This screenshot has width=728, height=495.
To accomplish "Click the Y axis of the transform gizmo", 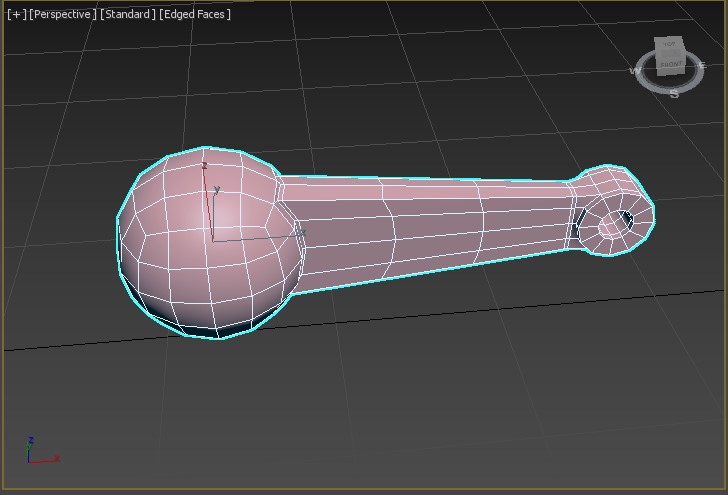I will (215, 205).
